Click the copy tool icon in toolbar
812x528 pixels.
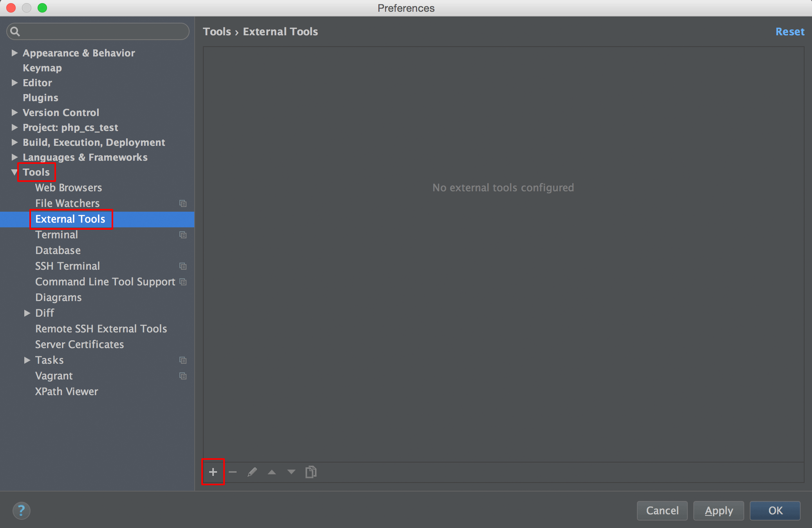311,472
